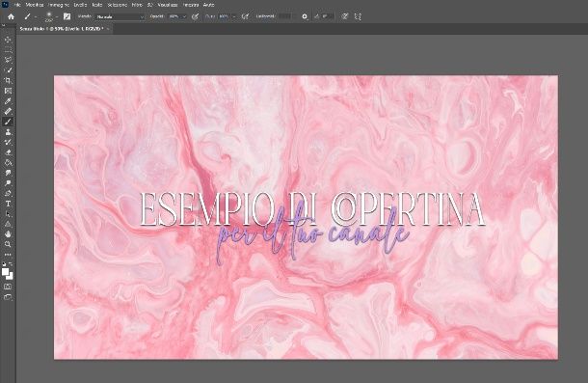This screenshot has width=588, height=383.
Task: Select the Crop tool
Action: coord(8,80)
